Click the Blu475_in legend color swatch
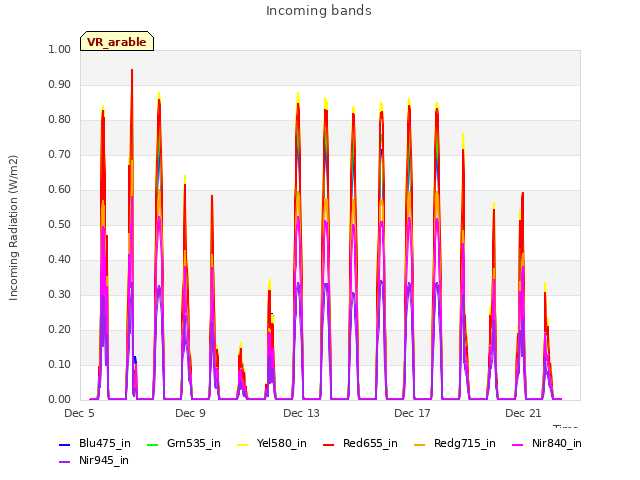Screen dimensions: 640x480 (x=65, y=445)
